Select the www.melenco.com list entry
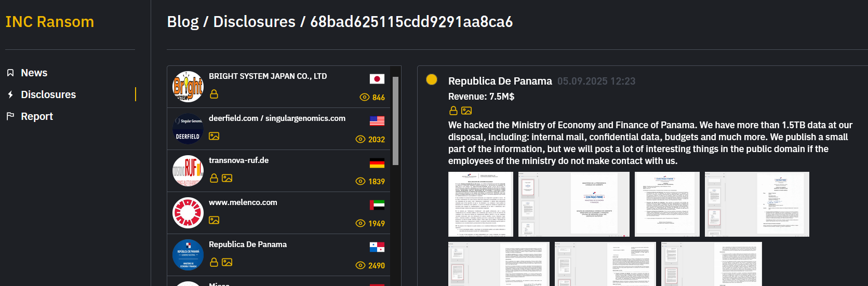Image resolution: width=868 pixels, height=286 pixels. coord(243,202)
